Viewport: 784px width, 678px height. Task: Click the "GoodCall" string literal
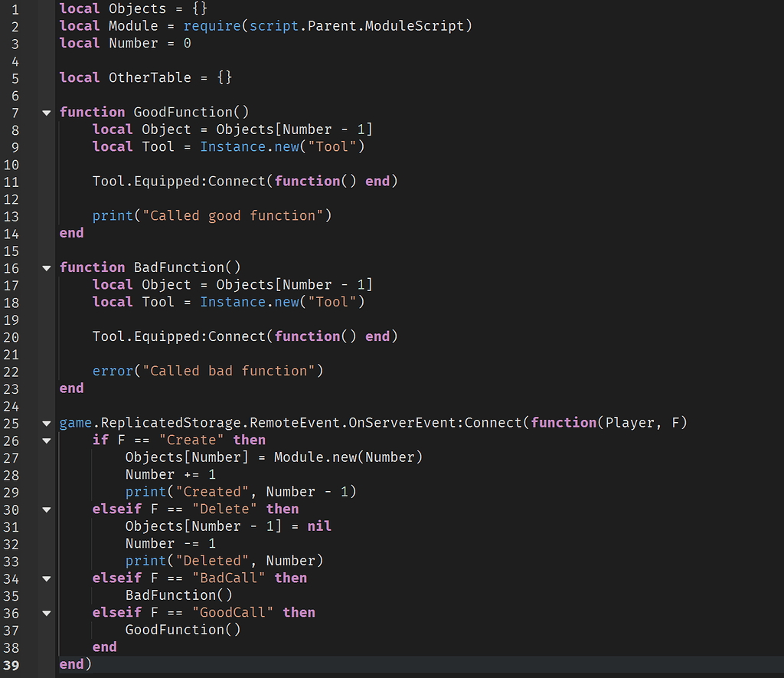click(233, 612)
